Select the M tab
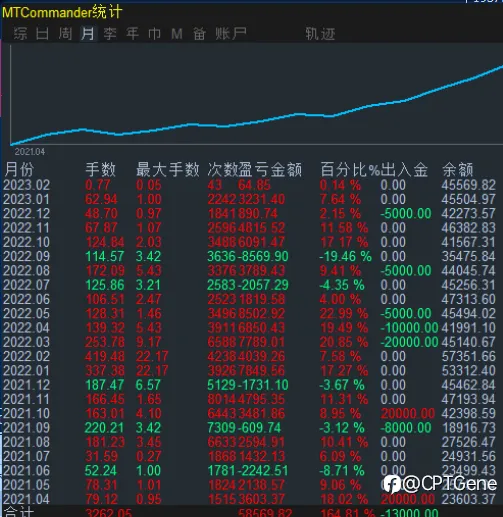Screen dimensions: 503x517 point(177,34)
